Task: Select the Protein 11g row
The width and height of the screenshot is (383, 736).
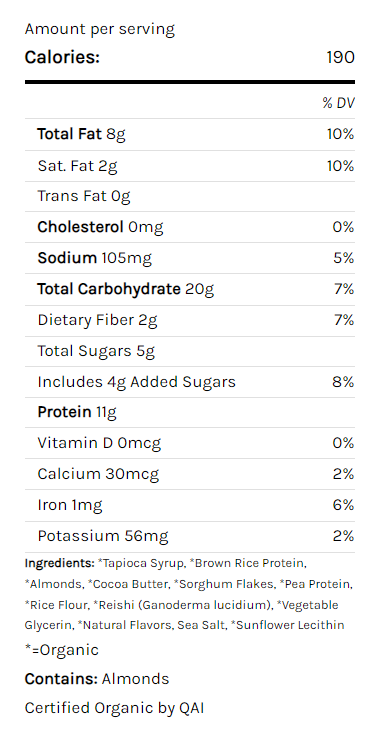Action: (190, 412)
